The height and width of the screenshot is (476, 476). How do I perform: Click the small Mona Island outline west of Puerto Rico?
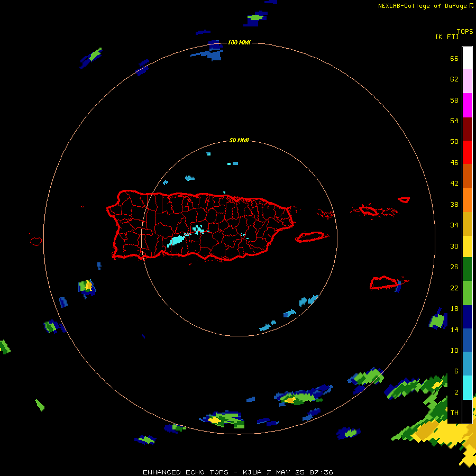(36, 241)
